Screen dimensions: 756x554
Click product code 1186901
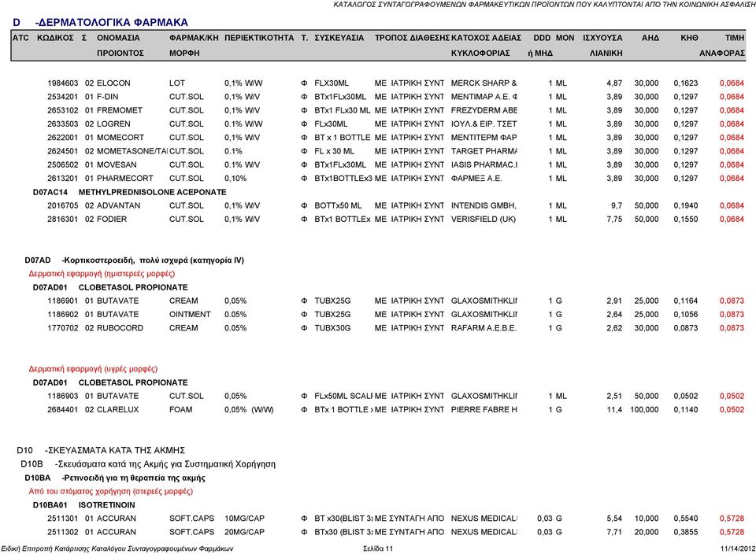[63, 301]
